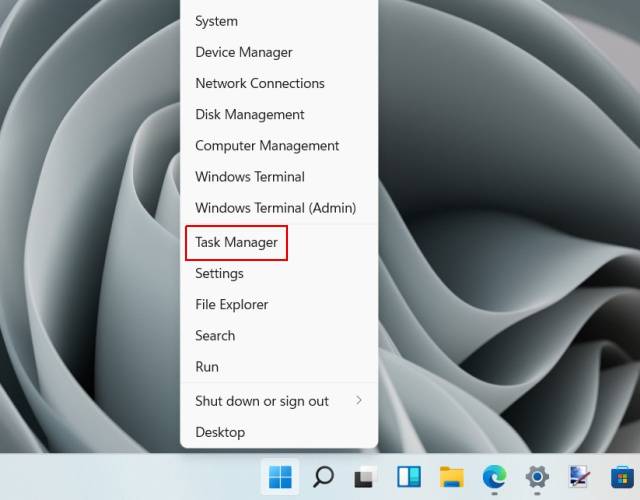Image resolution: width=640 pixels, height=500 pixels.
Task: Open the Settings gear on the taskbar
Action: [x=537, y=477]
